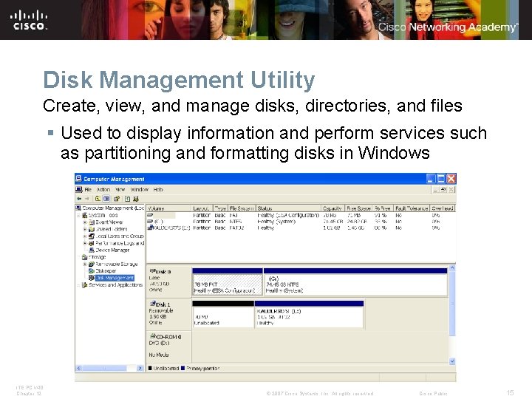Click the Performance Logs and Alerts icon
The width and height of the screenshot is (532, 399).
pyautogui.click(x=92, y=243)
